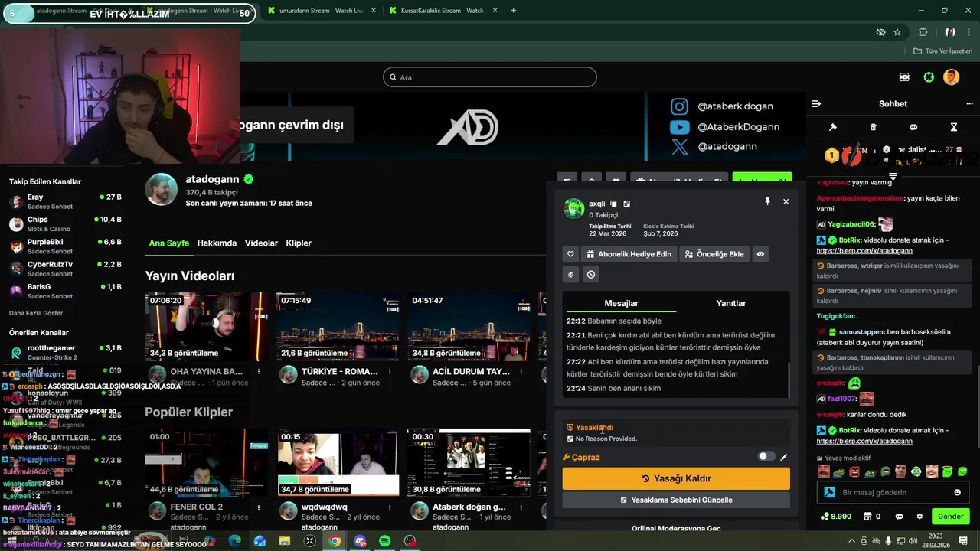
Task: Open Chips channel in sidebar
Action: tap(64, 223)
